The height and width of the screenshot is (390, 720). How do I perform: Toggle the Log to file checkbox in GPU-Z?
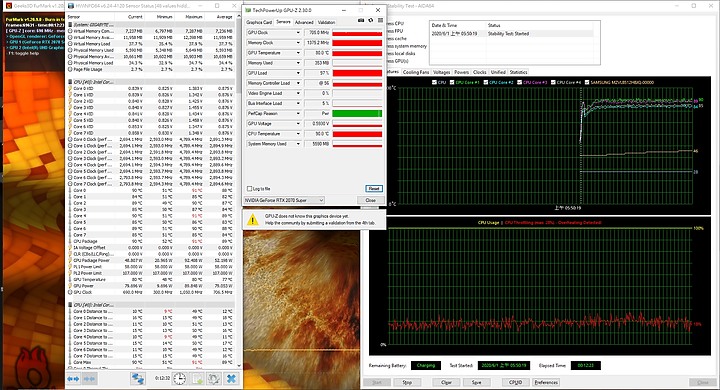249,189
